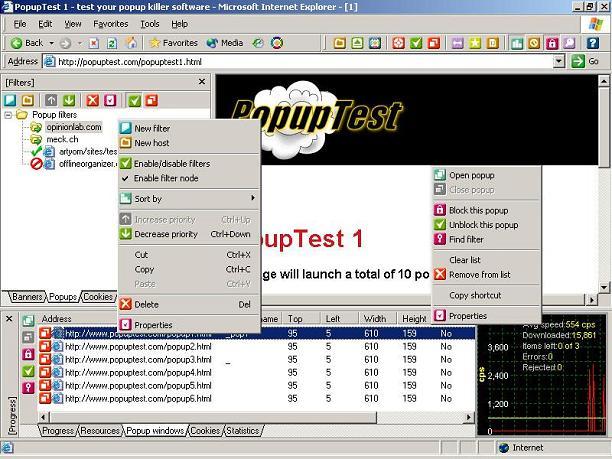Click the magenta lock Block popup sidebar icon

[x=28, y=354]
